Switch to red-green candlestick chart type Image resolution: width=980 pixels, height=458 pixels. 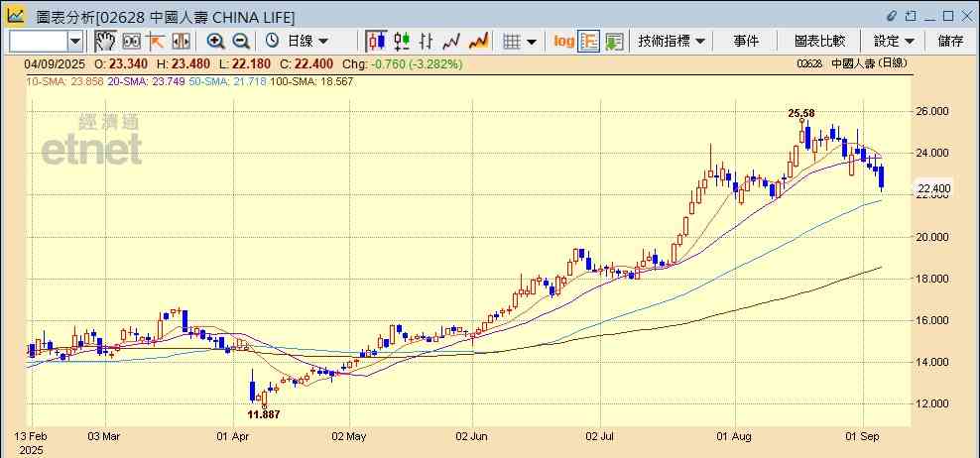(402, 42)
